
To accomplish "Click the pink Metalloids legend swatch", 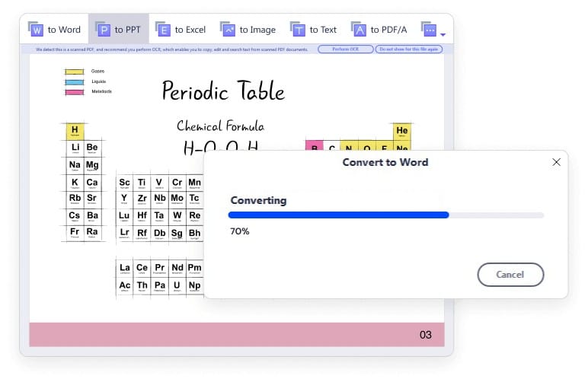I will tap(74, 92).
